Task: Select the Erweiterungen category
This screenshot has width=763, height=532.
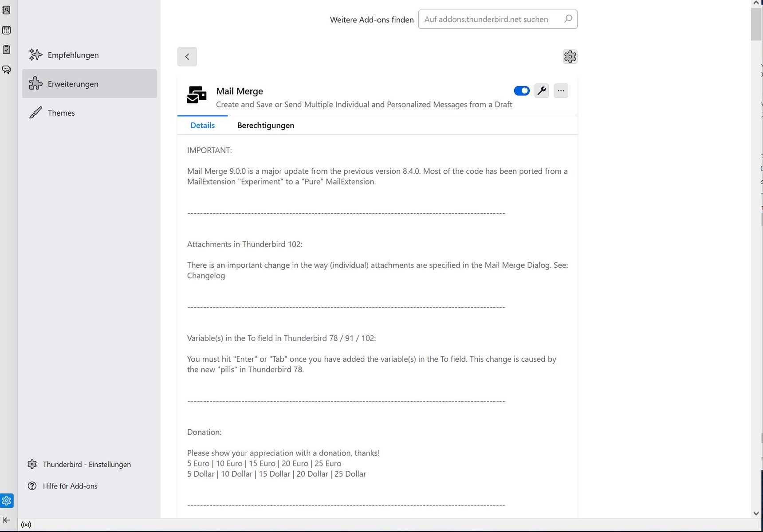Action: [x=90, y=84]
